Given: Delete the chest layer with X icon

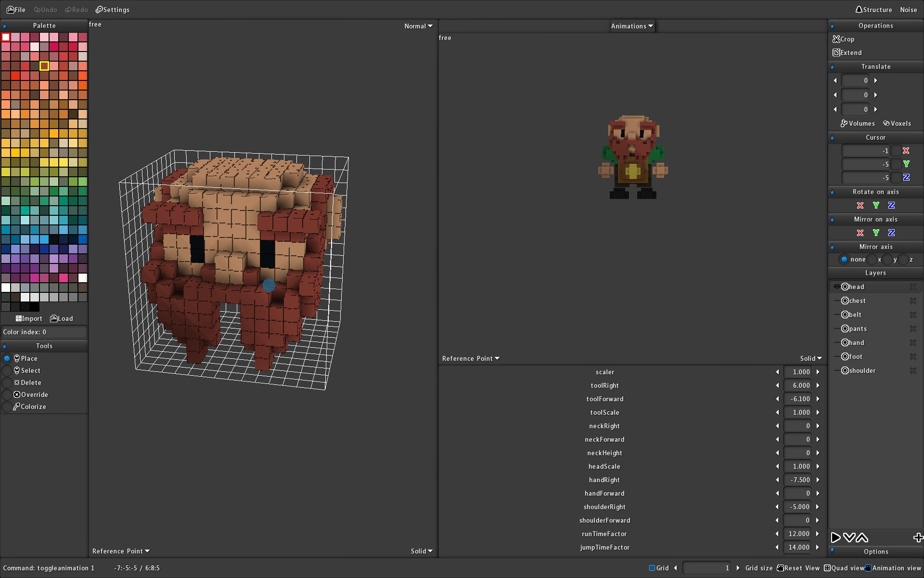Looking at the screenshot, I should [x=913, y=301].
